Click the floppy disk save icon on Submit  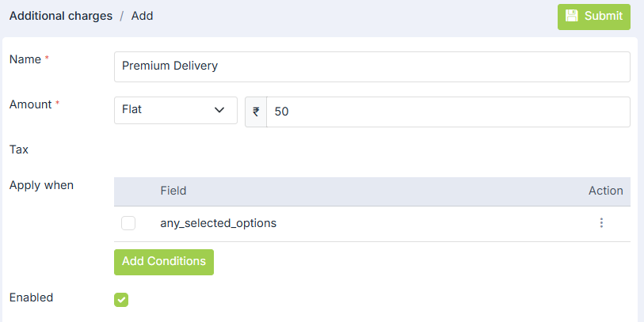pos(572,16)
